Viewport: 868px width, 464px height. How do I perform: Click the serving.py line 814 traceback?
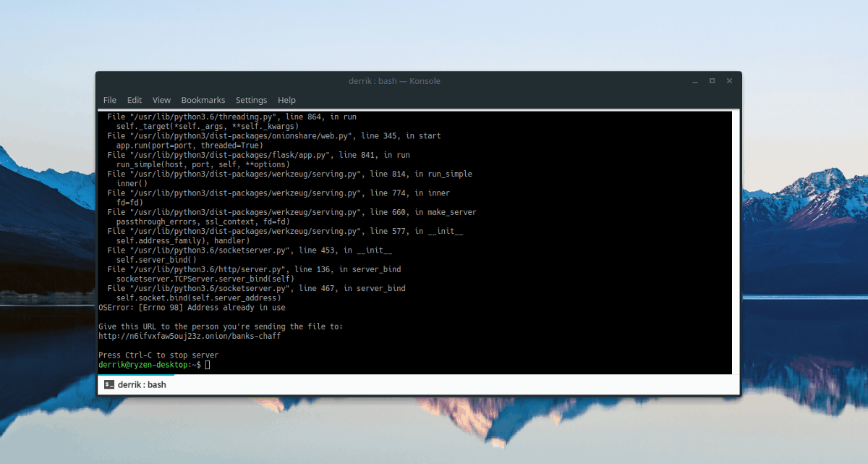[290, 174]
